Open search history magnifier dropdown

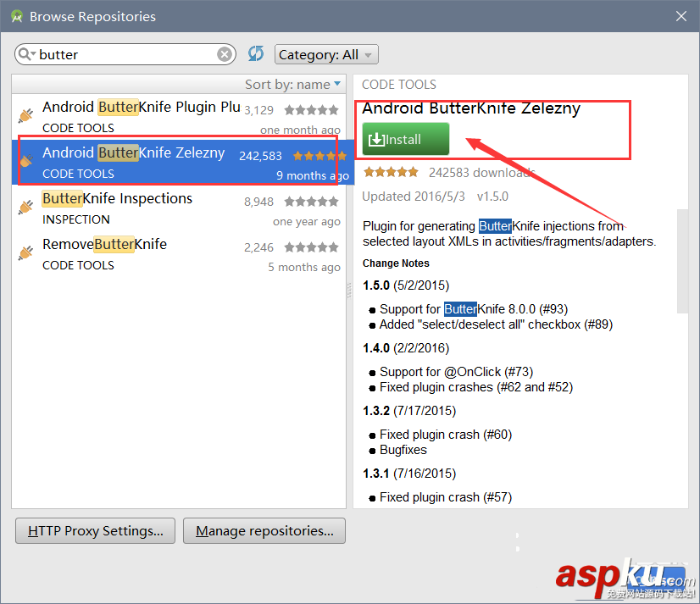27,54
